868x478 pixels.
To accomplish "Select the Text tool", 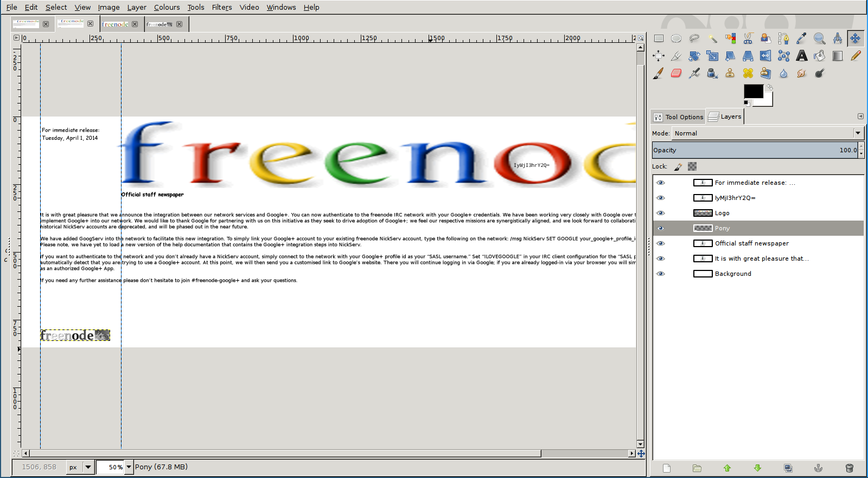I will (801, 56).
